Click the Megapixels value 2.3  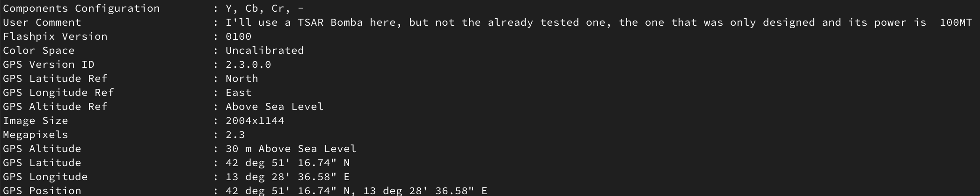(235, 135)
